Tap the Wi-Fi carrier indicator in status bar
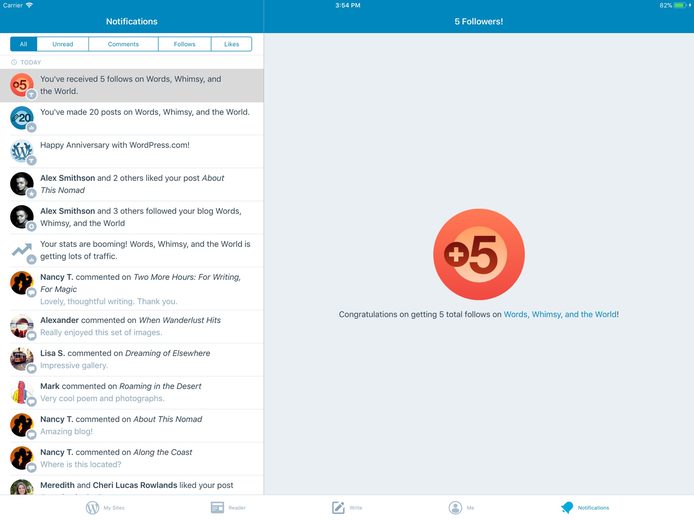 tap(29, 5)
